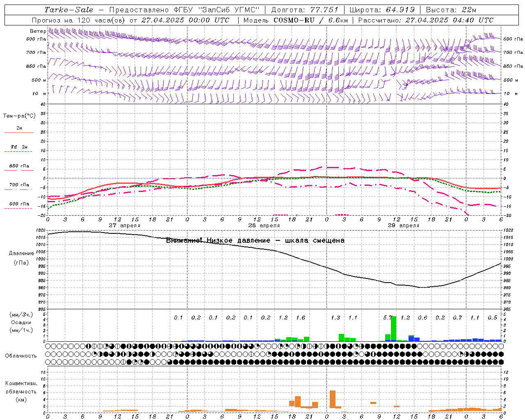Select the Тем-ра(°C) temperature panel label

click(19, 116)
